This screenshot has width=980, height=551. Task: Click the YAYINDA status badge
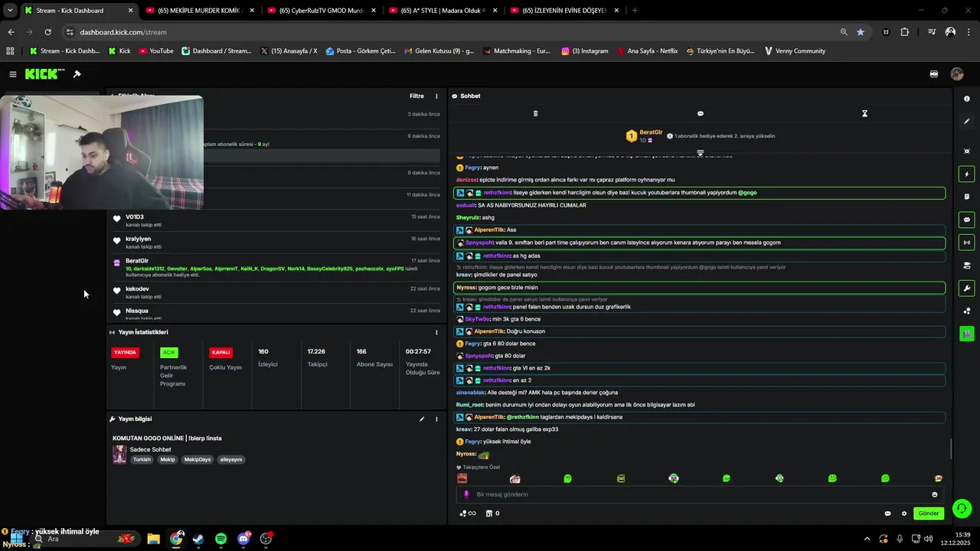125,353
